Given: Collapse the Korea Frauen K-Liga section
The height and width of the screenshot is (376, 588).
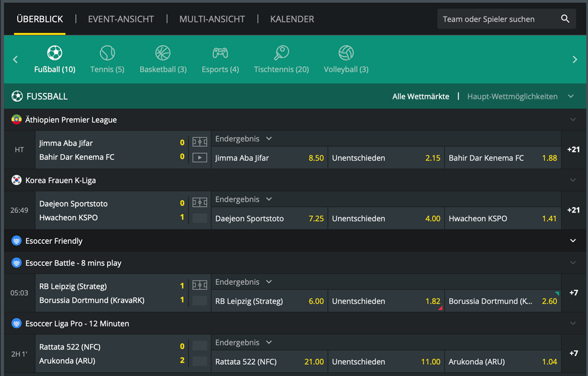Looking at the screenshot, I should pyautogui.click(x=573, y=180).
